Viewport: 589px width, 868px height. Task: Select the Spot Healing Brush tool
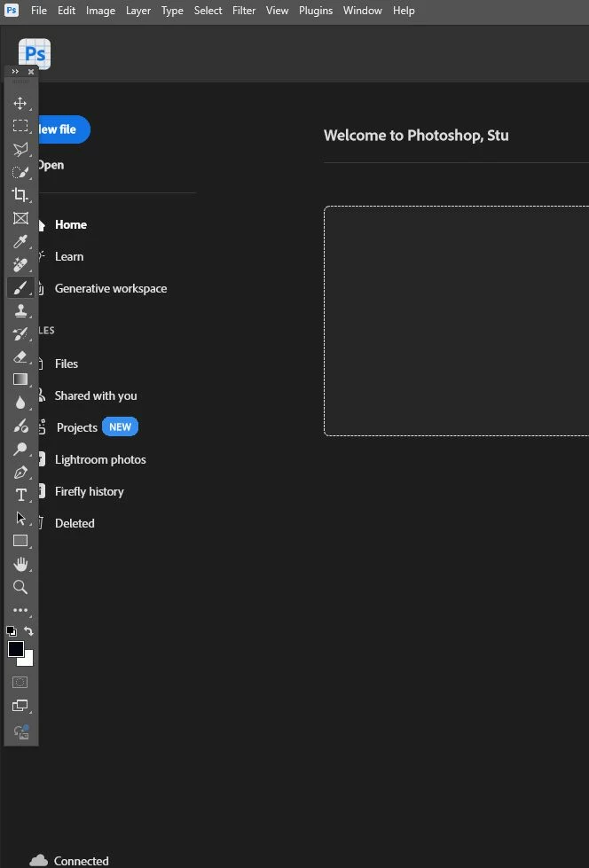click(20, 264)
